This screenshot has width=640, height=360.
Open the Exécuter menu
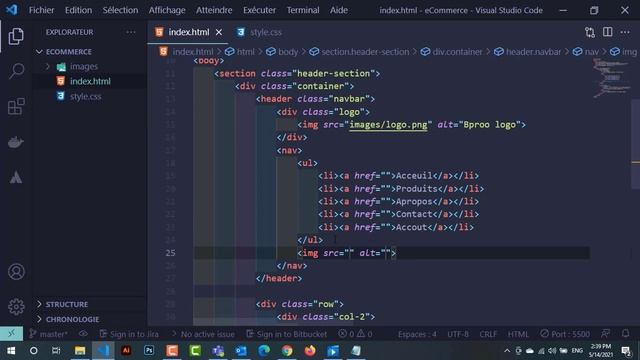pos(260,10)
